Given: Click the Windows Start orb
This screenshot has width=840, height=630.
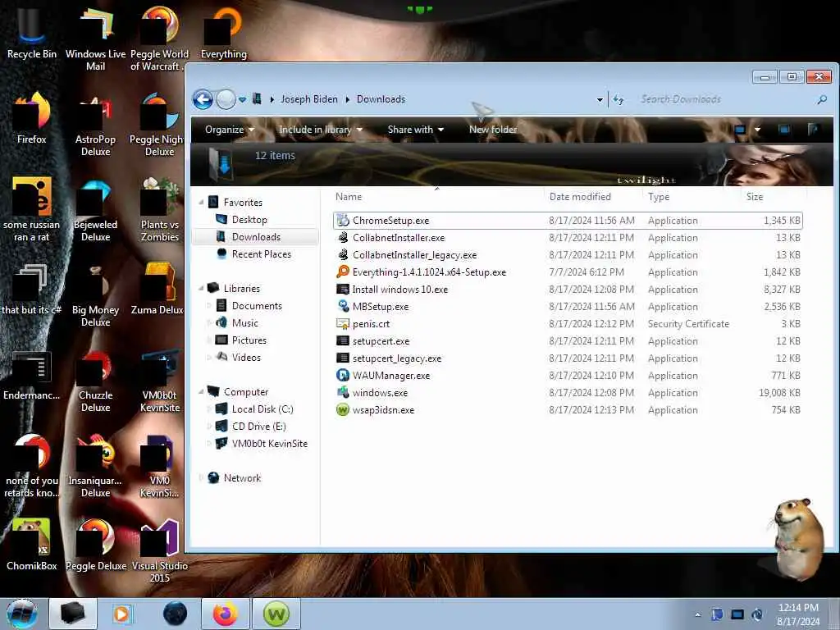Looking at the screenshot, I should (x=22, y=614).
